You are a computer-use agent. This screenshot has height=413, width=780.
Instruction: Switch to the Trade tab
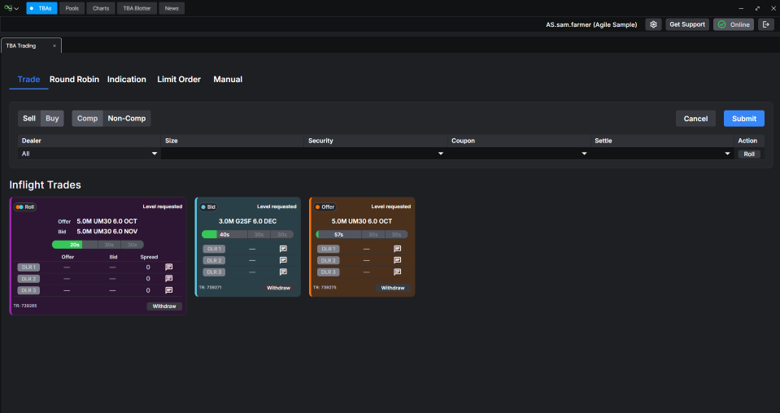click(x=28, y=79)
